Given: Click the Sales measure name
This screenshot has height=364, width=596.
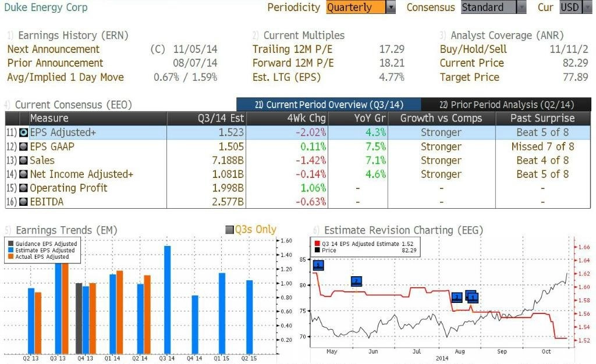Looking at the screenshot, I should tap(42, 160).
